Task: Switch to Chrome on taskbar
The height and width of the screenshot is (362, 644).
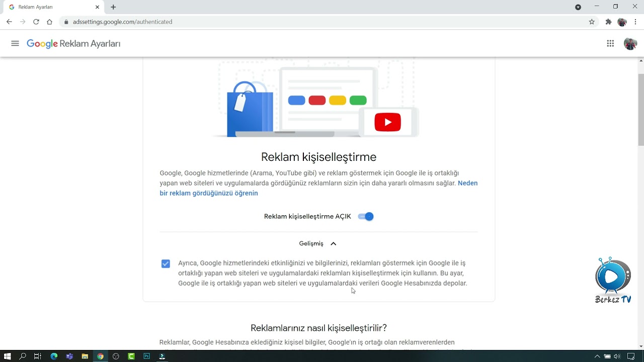Action: pos(100,356)
